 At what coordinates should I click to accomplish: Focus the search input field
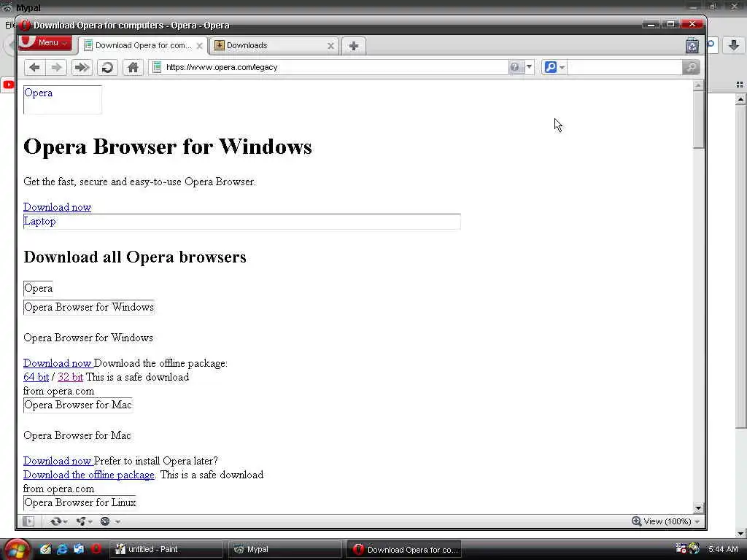[x=624, y=67]
